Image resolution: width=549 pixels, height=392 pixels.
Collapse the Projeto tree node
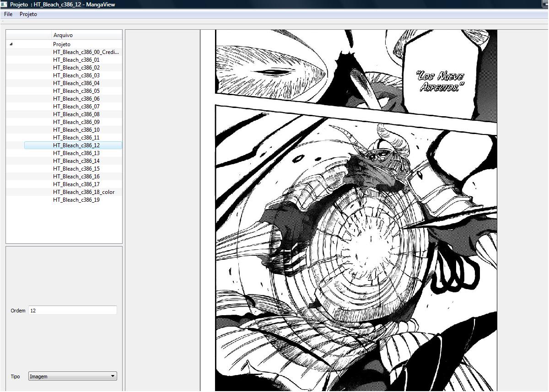tap(11, 44)
